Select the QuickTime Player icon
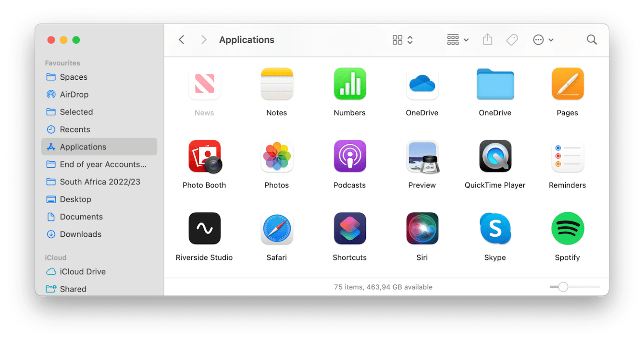 (495, 157)
